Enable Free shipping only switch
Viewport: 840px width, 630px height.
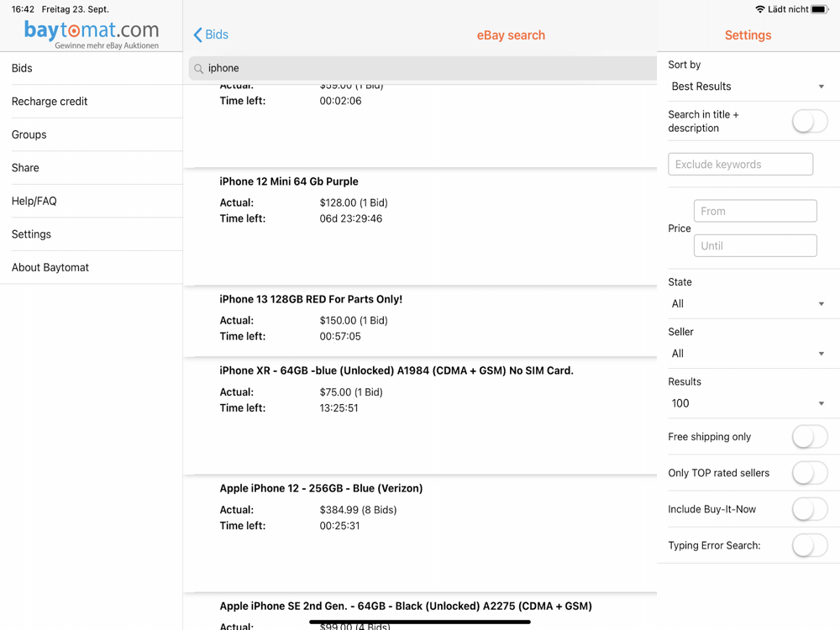[810, 437]
